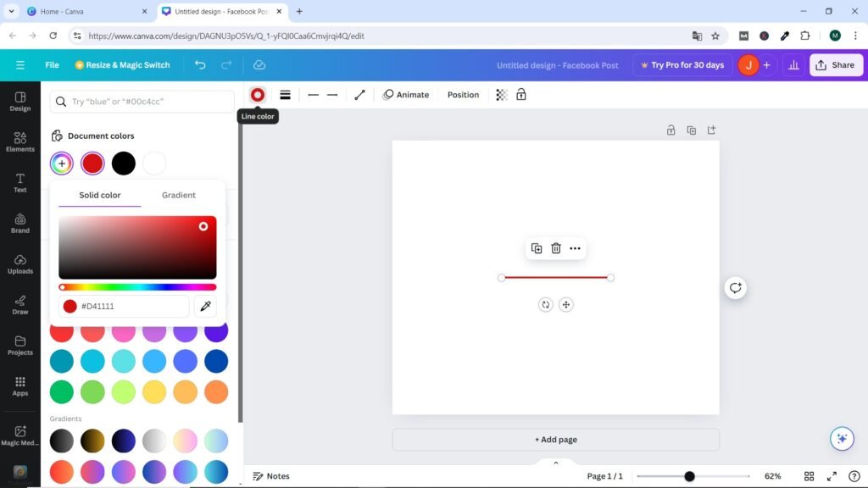Image resolution: width=868 pixels, height=488 pixels.
Task: Open the Transparency checkerboard icon
Action: tap(502, 95)
